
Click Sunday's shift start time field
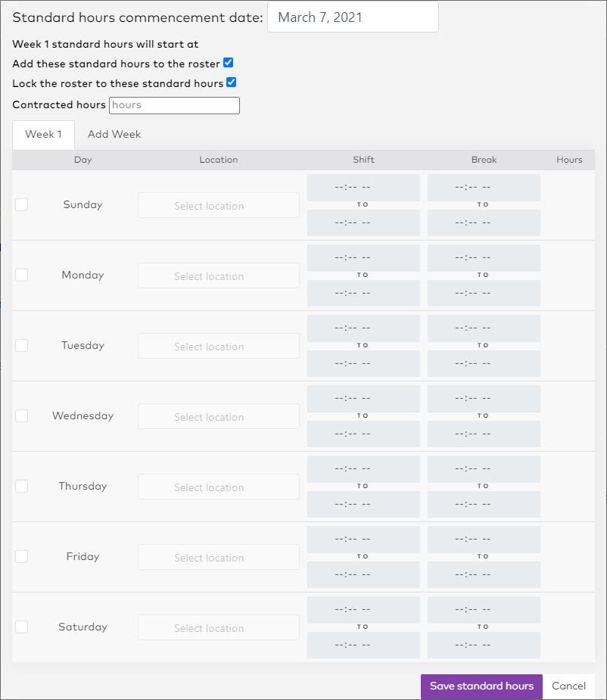click(x=363, y=188)
